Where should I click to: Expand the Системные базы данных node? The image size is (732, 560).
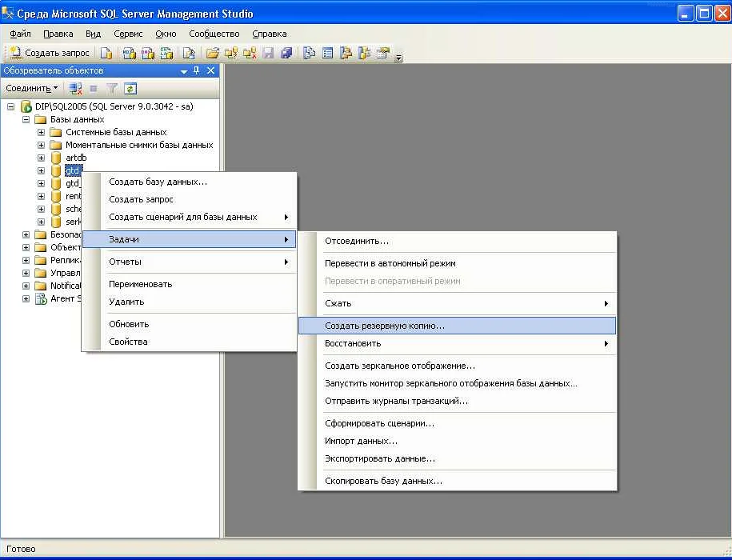coord(41,132)
